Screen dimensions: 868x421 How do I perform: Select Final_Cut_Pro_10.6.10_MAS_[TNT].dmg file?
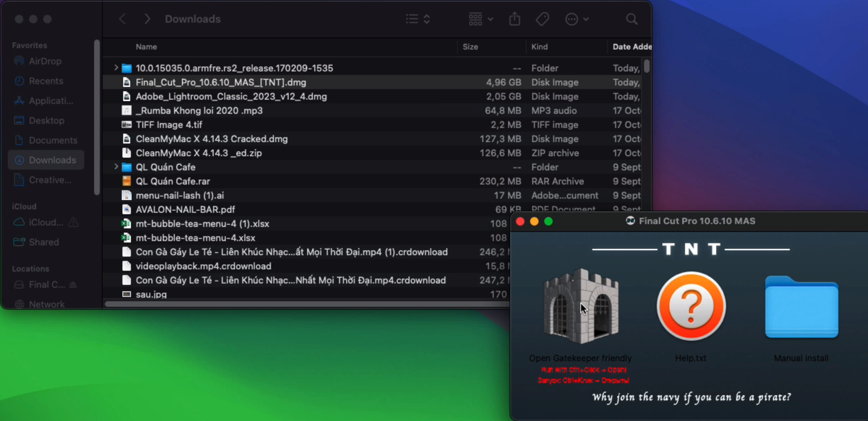(372, 82)
